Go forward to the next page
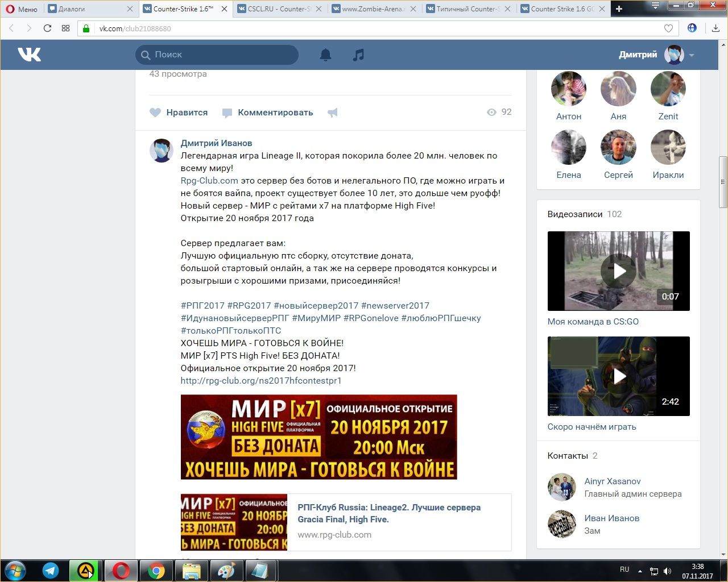The width and height of the screenshot is (728, 582). click(x=30, y=28)
